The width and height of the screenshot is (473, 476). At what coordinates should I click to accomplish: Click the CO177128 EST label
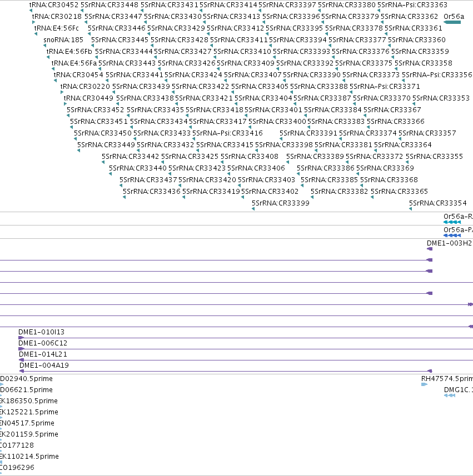pos(17,445)
